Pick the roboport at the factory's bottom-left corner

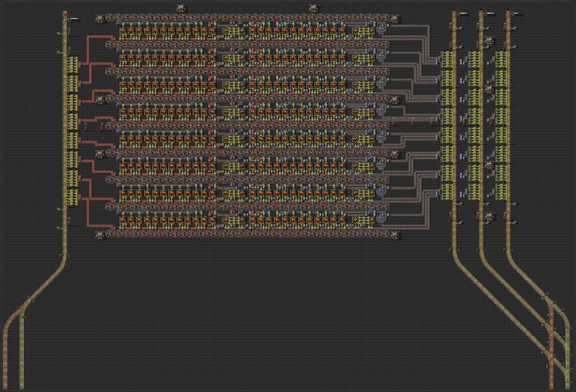[100, 236]
